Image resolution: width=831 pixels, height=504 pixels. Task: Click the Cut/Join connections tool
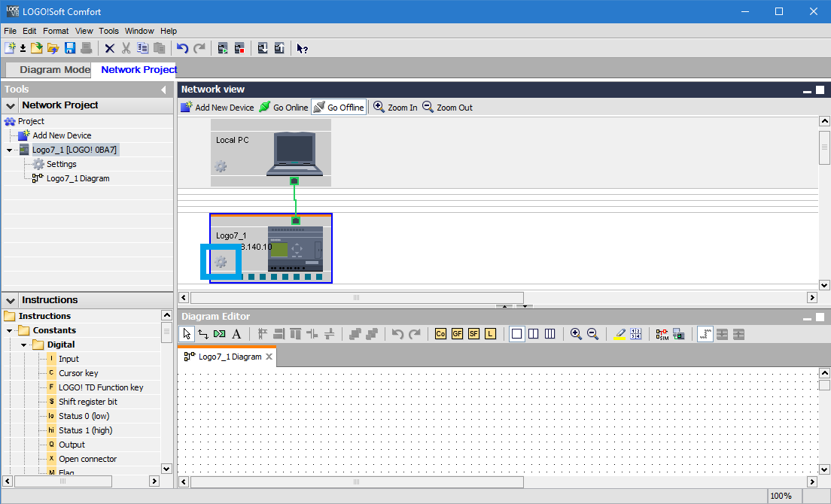click(219, 334)
